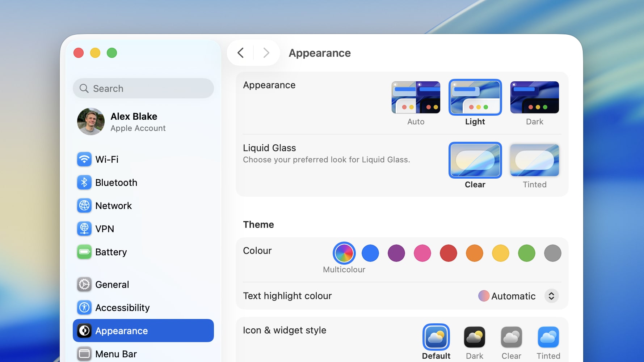Switch to the Appearance pane
Image resolution: width=644 pixels, height=362 pixels.
click(121, 331)
